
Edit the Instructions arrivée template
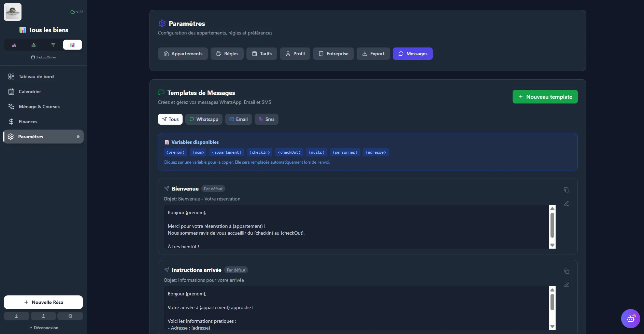point(566,285)
